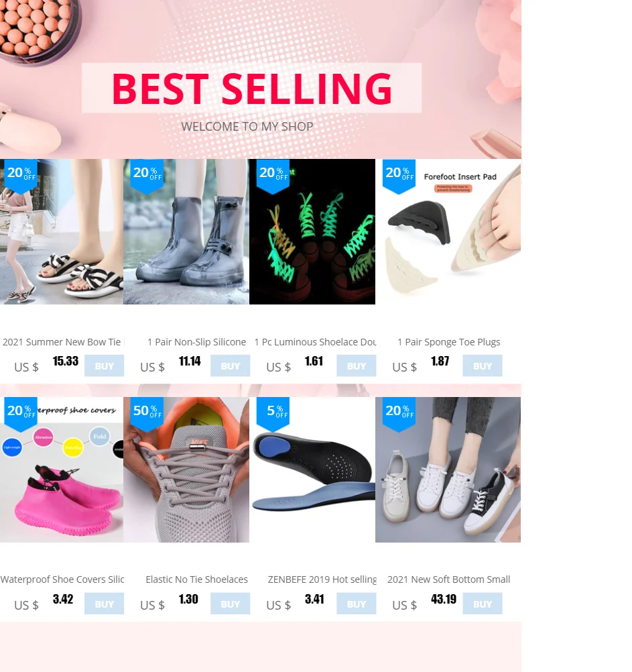
Task: Click the 50% OFF badge on shoelaces
Action: tap(147, 414)
